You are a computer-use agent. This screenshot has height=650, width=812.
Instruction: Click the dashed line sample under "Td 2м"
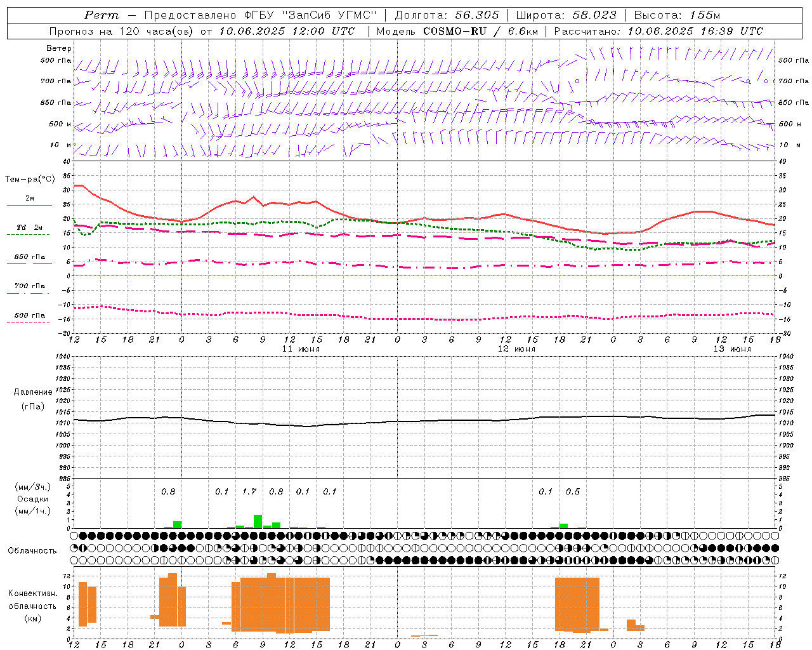pyautogui.click(x=29, y=235)
